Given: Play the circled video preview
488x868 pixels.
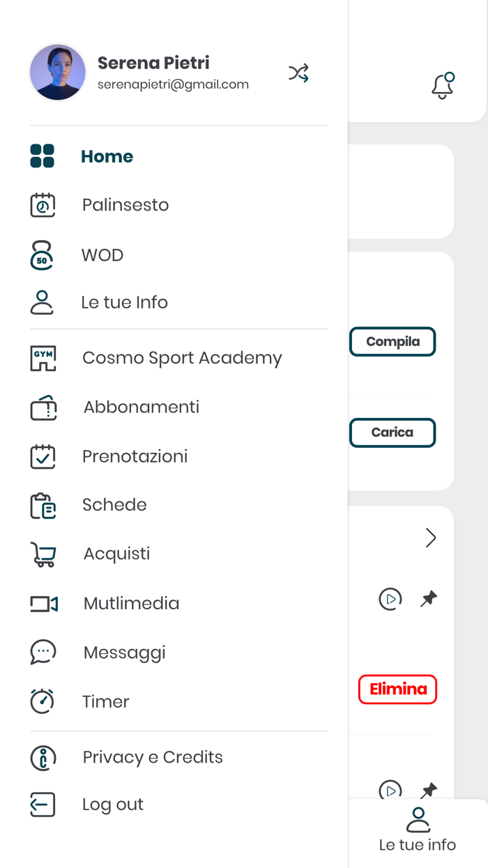Looking at the screenshot, I should coord(390,599).
